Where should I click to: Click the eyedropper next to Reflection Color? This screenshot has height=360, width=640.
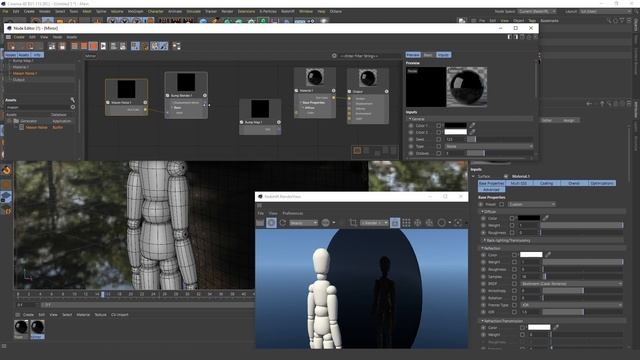[x=548, y=254]
